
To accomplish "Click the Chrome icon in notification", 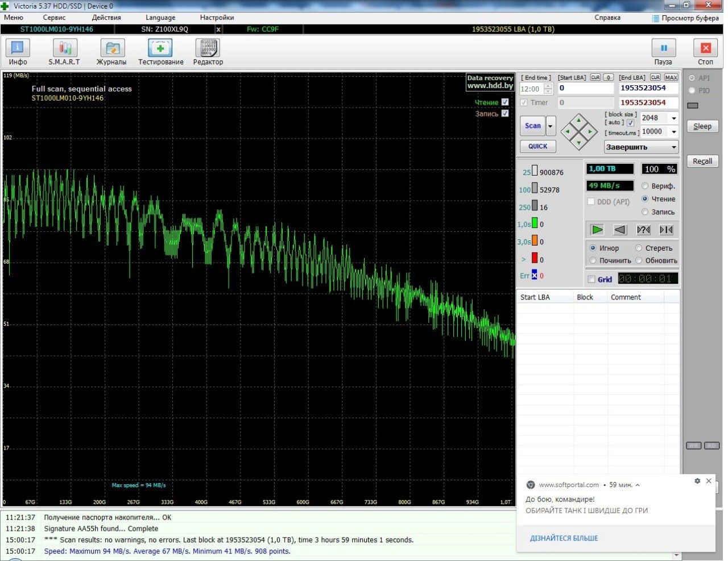I will 530,485.
